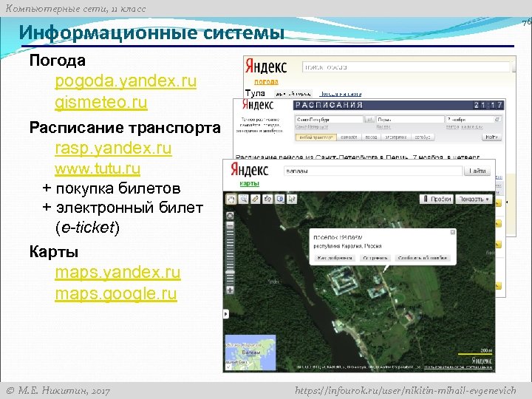
Task: Click Сообщить об ошибке balloon button
Action: click(423, 258)
